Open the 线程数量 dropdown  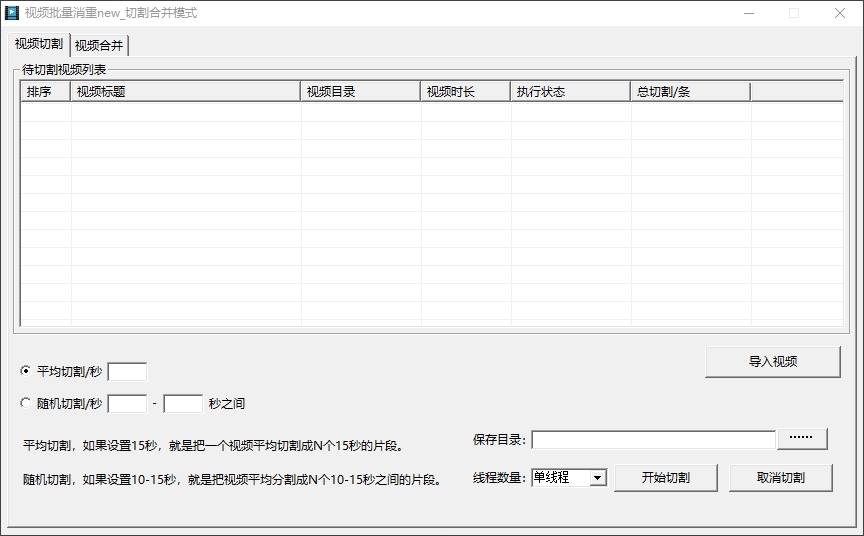[x=598, y=478]
